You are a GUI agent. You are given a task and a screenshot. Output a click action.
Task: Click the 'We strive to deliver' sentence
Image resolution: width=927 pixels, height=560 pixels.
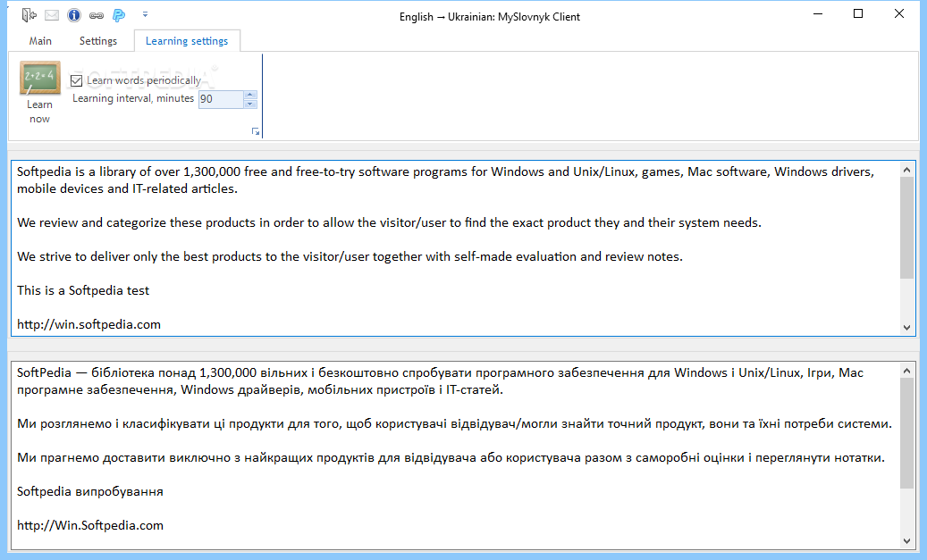(x=350, y=256)
